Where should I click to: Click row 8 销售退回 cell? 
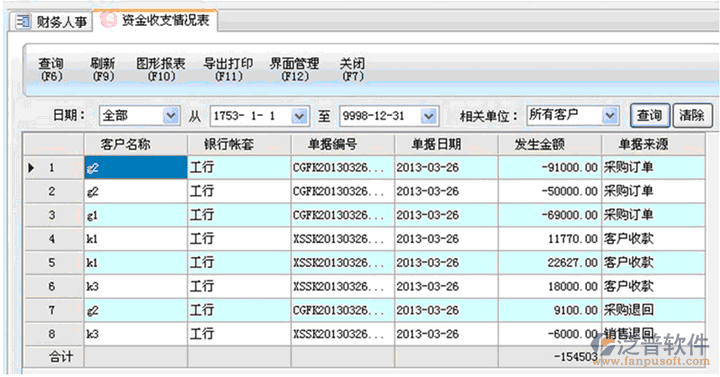[x=653, y=334]
